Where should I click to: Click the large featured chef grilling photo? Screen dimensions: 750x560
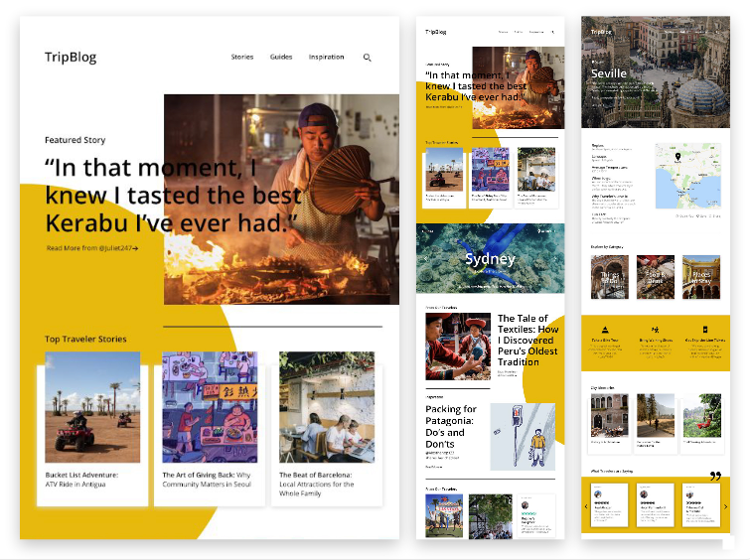click(281, 199)
